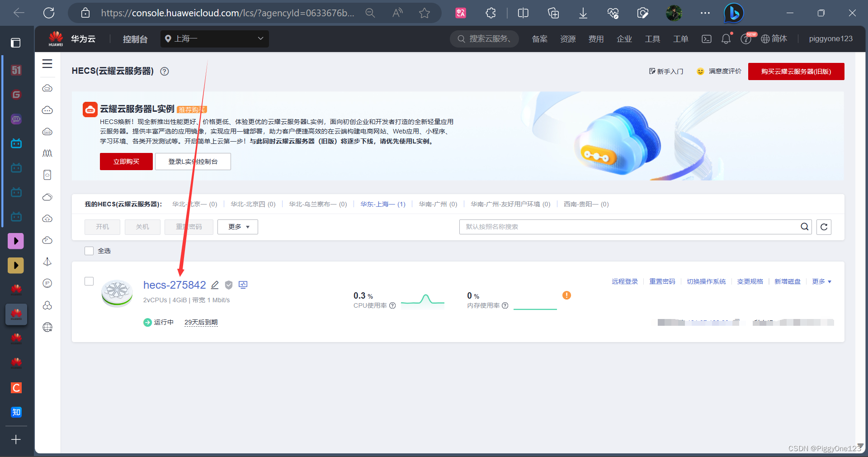The height and width of the screenshot is (457, 868).
Task: Click the security shield icon beside hecs-275842
Action: click(229, 285)
